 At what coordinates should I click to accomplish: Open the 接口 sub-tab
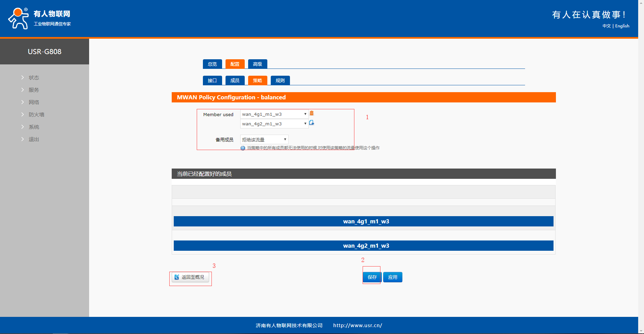(x=212, y=81)
